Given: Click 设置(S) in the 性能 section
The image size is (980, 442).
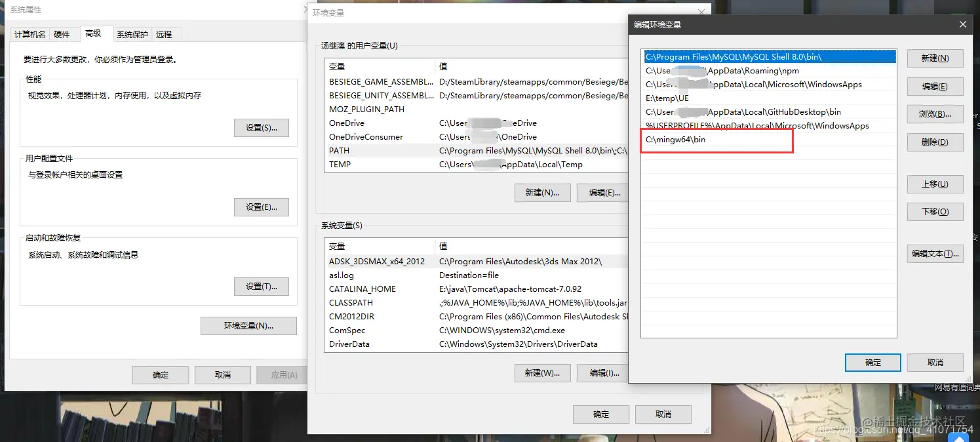Looking at the screenshot, I should 262,128.
